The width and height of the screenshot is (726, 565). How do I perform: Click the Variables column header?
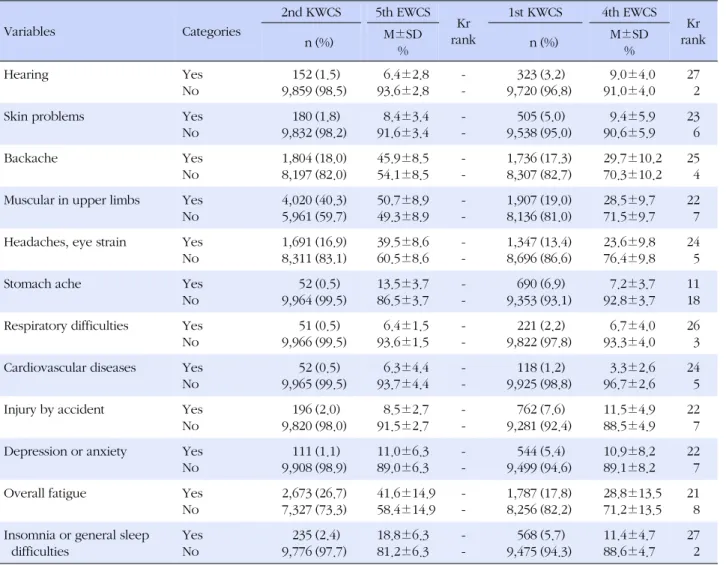pyautogui.click(x=29, y=31)
